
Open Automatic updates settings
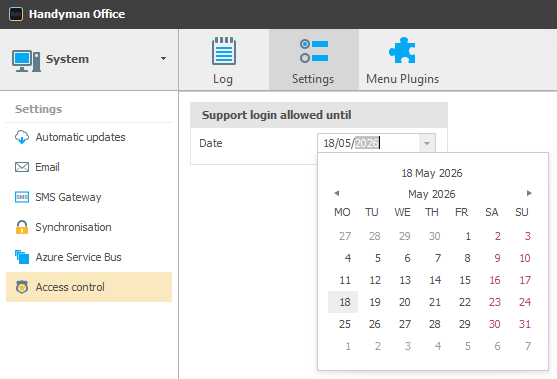click(89, 137)
